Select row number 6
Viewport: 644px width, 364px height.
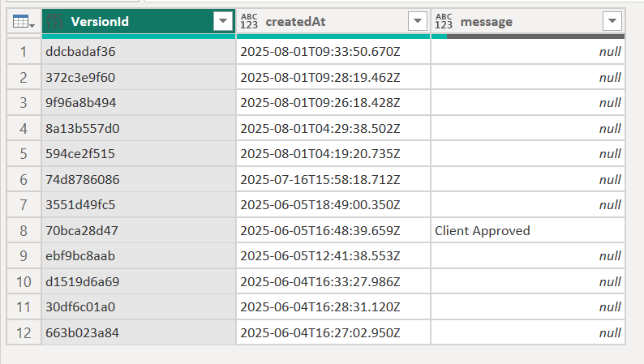(x=24, y=179)
